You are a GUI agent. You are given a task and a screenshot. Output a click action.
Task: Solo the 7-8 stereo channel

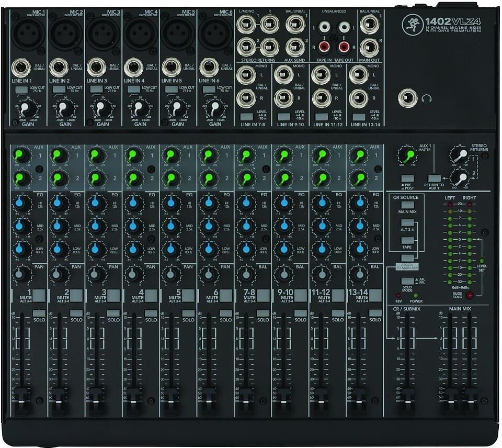point(263,313)
